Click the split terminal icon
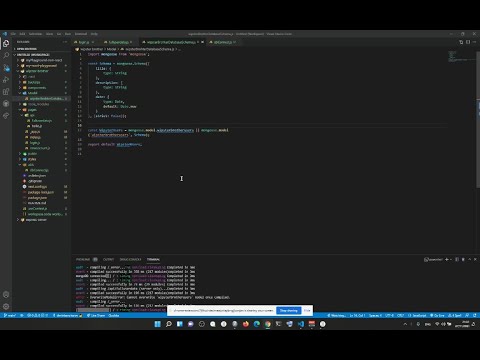Viewport: 480px width, 360px height. point(457,259)
